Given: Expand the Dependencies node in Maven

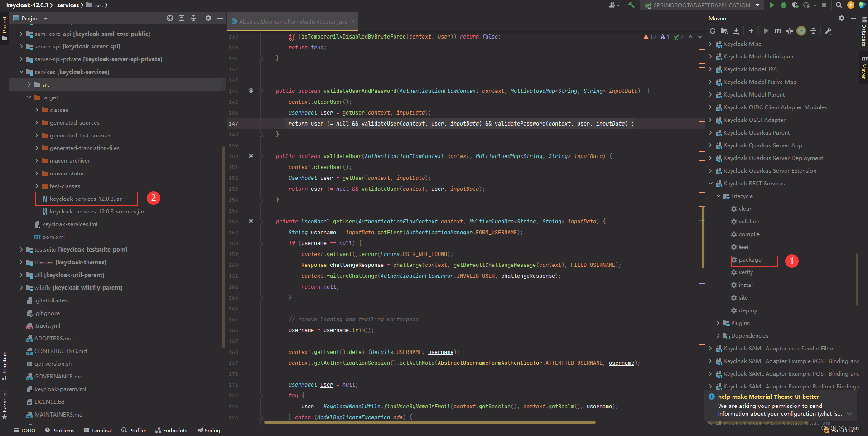Looking at the screenshot, I should pyautogui.click(x=718, y=335).
